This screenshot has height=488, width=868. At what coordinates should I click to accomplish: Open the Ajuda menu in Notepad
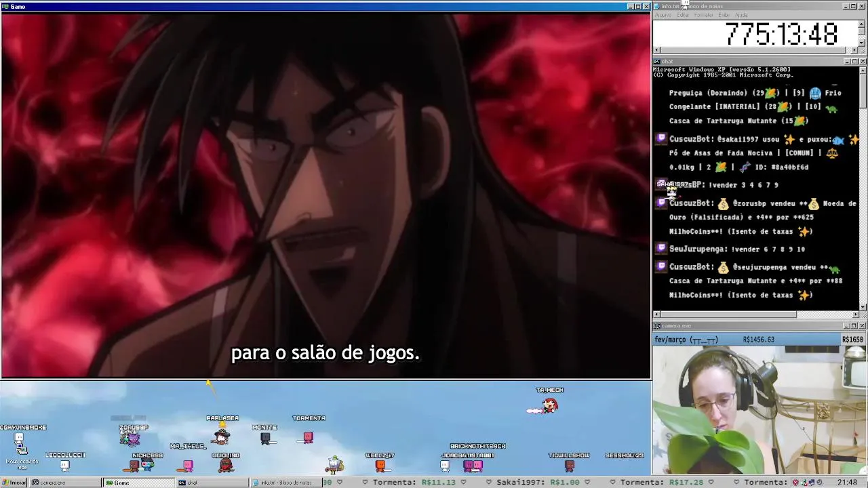(x=741, y=15)
